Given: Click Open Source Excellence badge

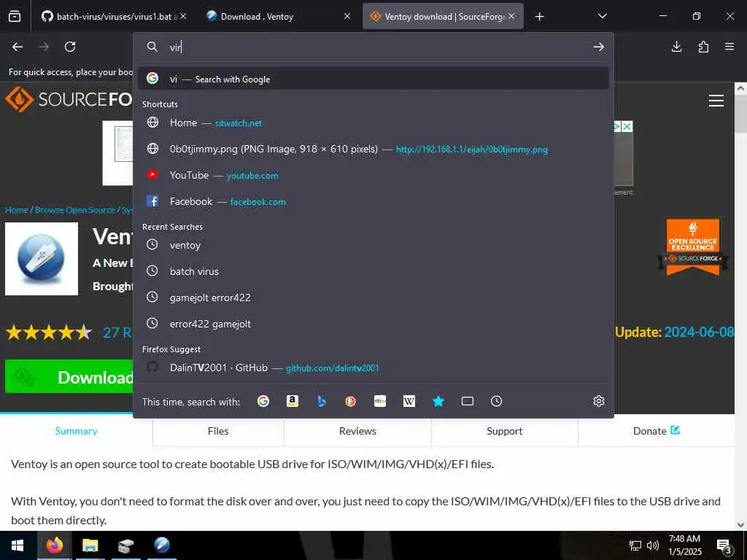Looking at the screenshot, I should [x=693, y=247].
